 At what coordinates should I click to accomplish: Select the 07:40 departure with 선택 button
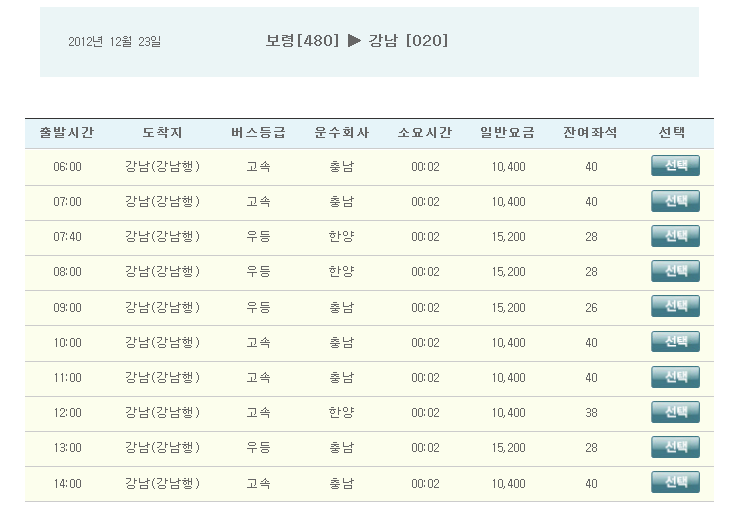coord(675,236)
